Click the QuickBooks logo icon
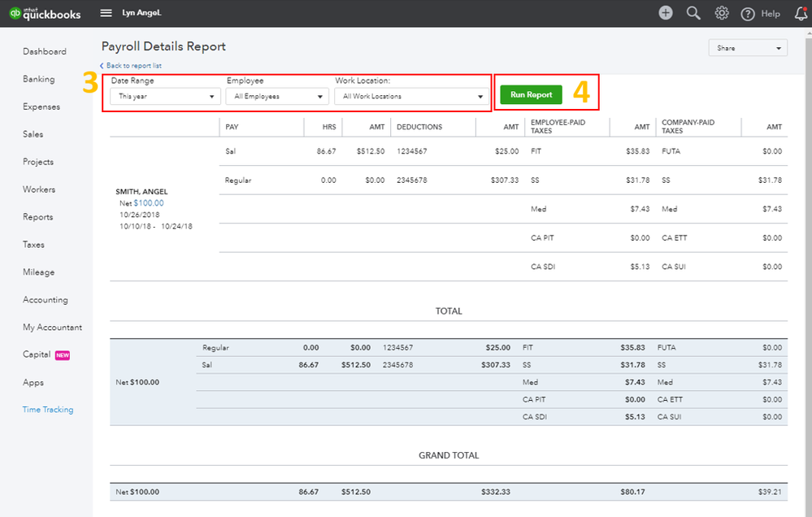 [x=15, y=13]
